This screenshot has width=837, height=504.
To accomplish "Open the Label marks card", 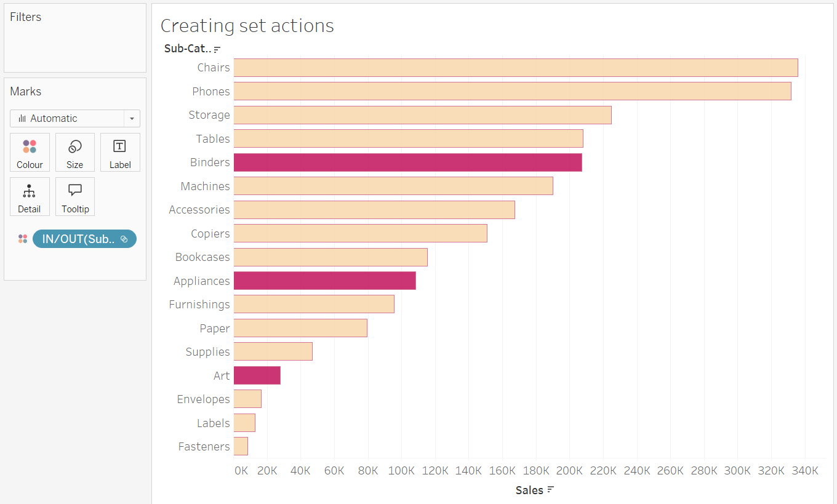I will 120,152.
